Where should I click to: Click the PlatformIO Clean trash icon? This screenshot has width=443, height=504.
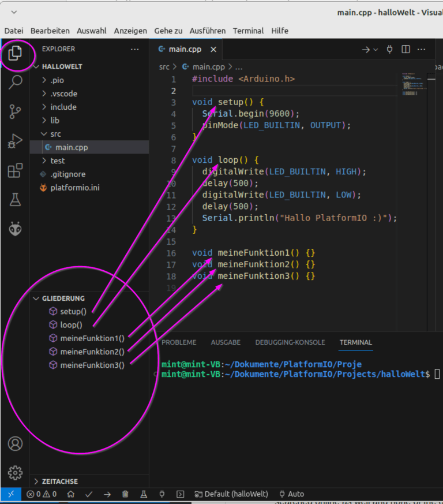click(x=125, y=494)
